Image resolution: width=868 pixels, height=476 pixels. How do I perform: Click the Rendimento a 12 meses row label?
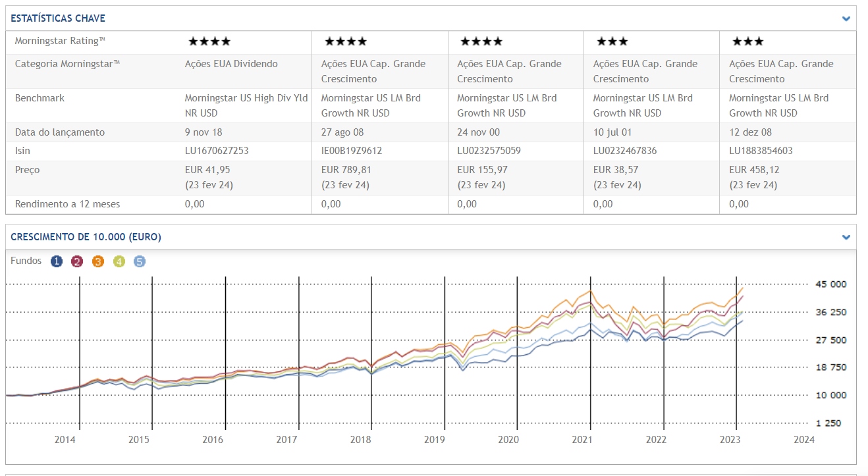[x=67, y=204]
